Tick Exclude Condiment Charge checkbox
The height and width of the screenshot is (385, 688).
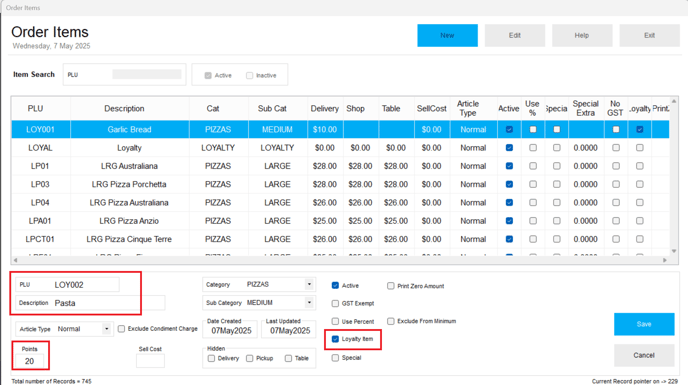click(122, 328)
